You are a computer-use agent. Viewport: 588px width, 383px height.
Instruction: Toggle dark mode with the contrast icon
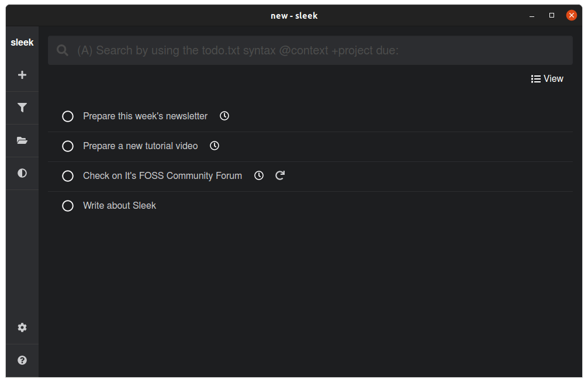(22, 173)
